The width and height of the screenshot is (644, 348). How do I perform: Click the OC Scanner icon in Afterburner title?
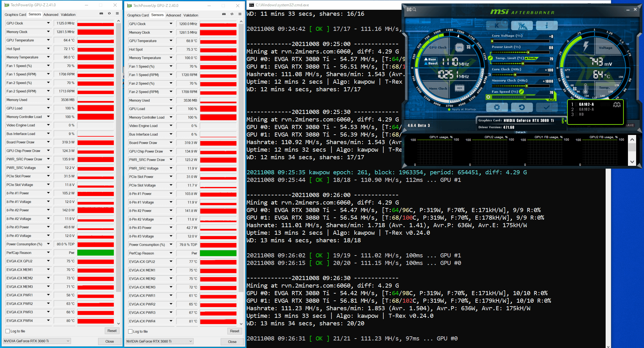click(x=411, y=9)
